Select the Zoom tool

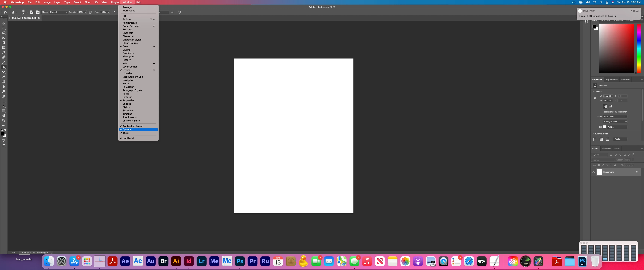(x=4, y=121)
